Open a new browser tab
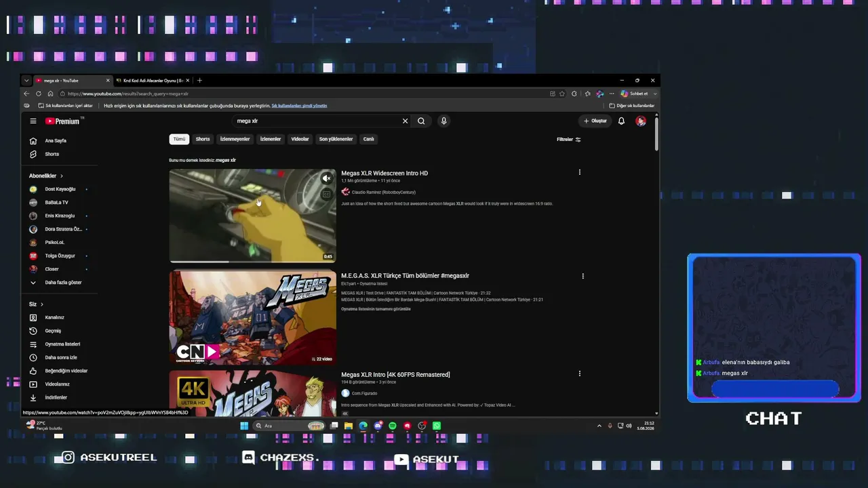The width and height of the screenshot is (868, 488). 199,81
